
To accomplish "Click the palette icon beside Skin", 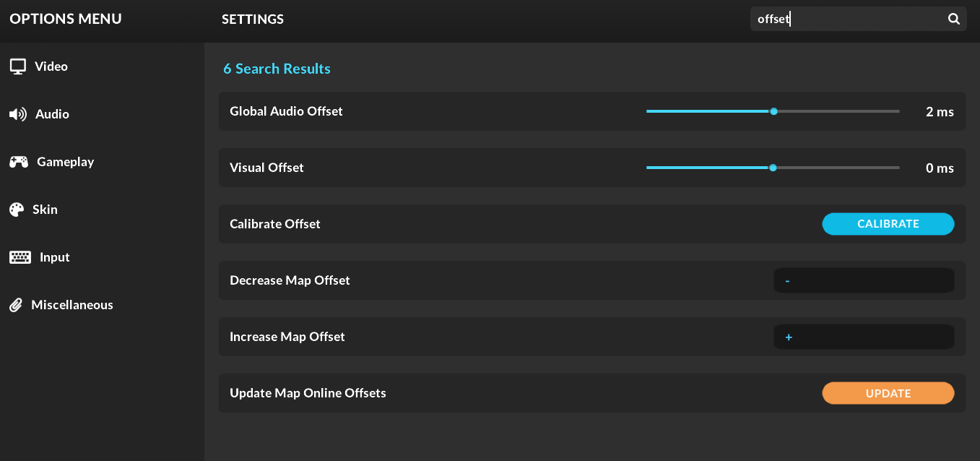I will pos(17,210).
